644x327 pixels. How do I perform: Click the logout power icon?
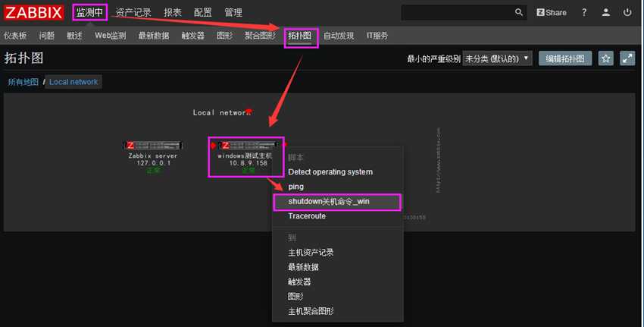(x=627, y=12)
